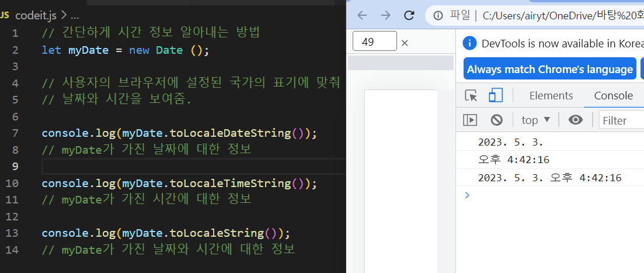Screen dimensions: 644x273
Task: Create a live expression with eye icon
Action: coord(576,120)
